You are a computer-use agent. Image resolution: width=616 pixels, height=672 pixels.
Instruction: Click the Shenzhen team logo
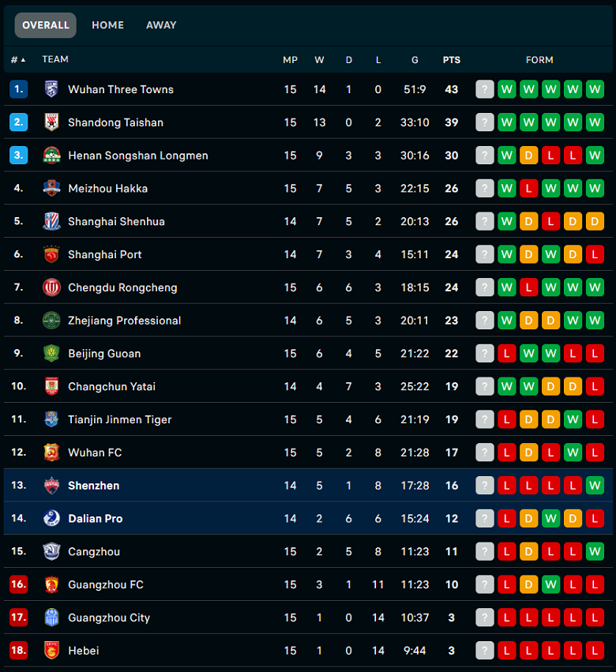click(51, 485)
